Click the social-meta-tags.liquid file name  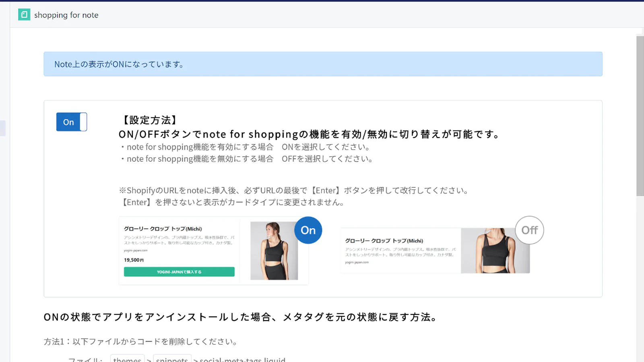coord(242,359)
